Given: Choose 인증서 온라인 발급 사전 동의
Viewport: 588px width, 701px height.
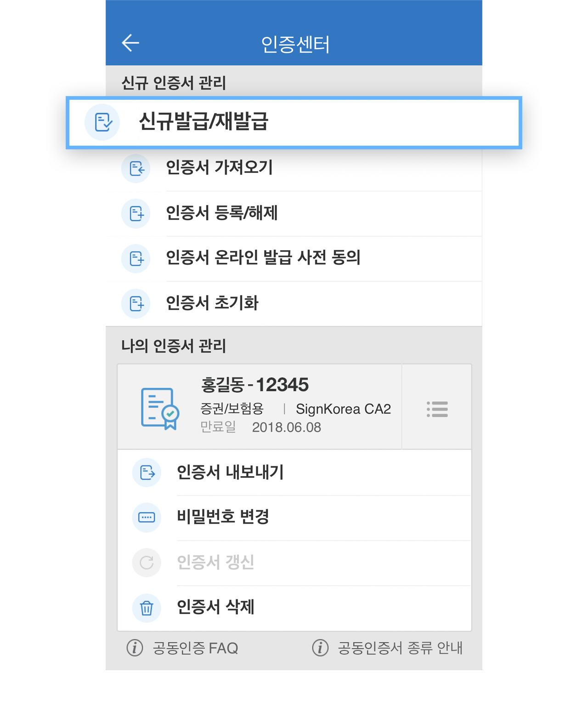Looking at the screenshot, I should (x=294, y=258).
